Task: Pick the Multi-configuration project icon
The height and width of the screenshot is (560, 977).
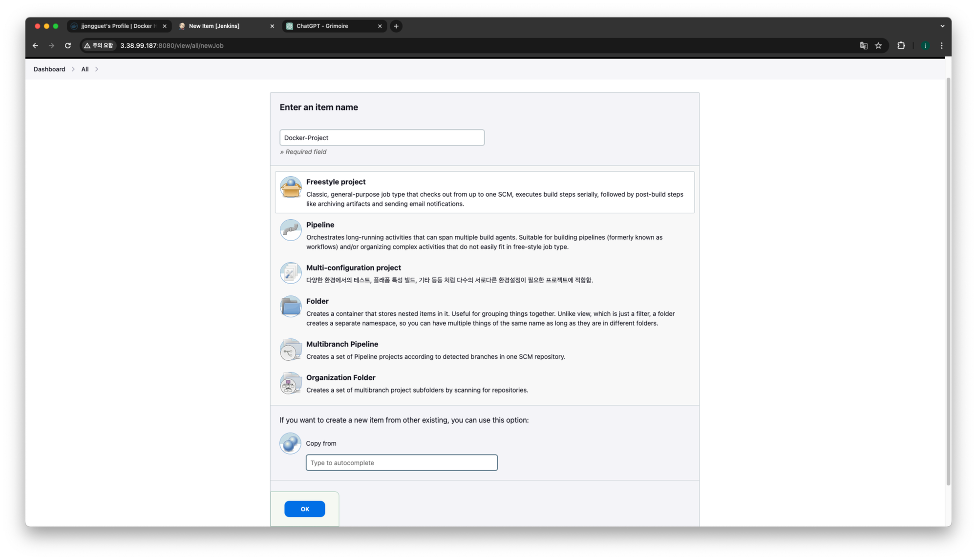Action: (291, 273)
